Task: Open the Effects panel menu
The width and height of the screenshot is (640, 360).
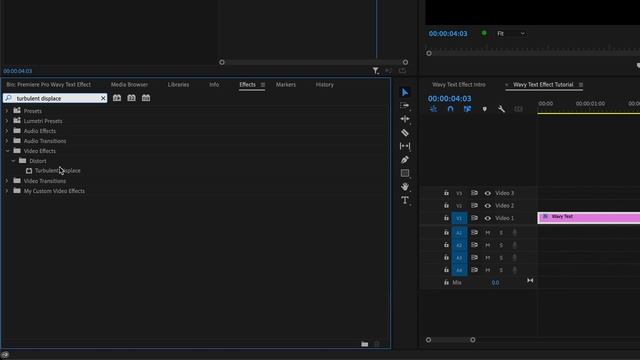Action: [263, 85]
